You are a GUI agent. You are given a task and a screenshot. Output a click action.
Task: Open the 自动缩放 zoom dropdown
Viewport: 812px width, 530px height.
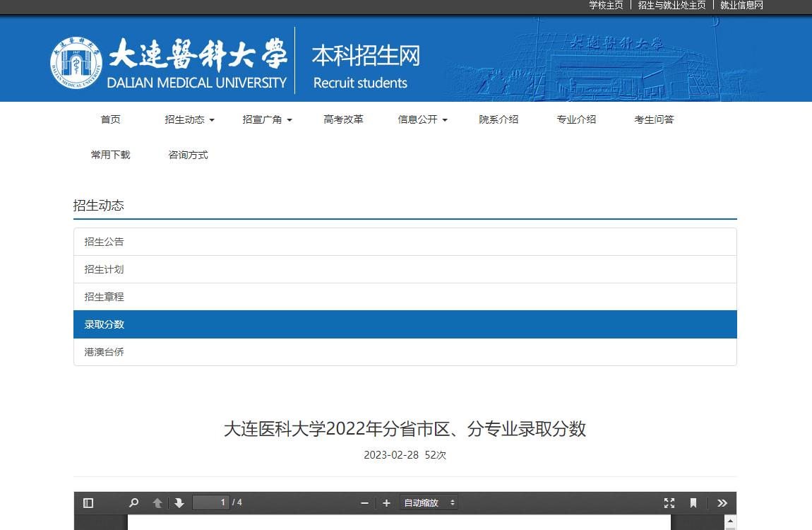click(429, 503)
